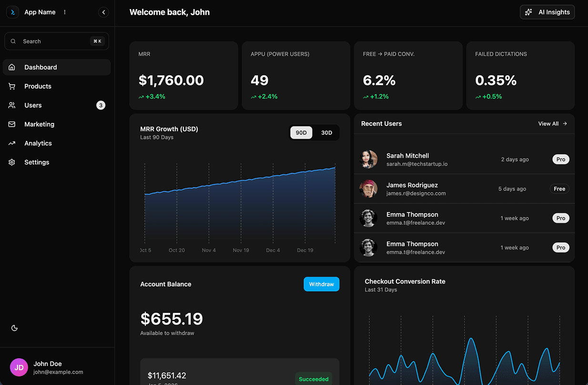Open the app name overflow menu
The width and height of the screenshot is (588, 385).
64,12
